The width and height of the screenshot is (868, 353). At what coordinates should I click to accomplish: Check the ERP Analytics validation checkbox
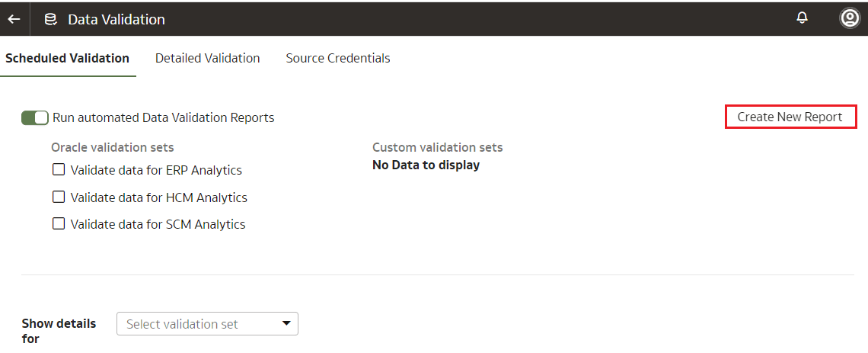[59, 170]
